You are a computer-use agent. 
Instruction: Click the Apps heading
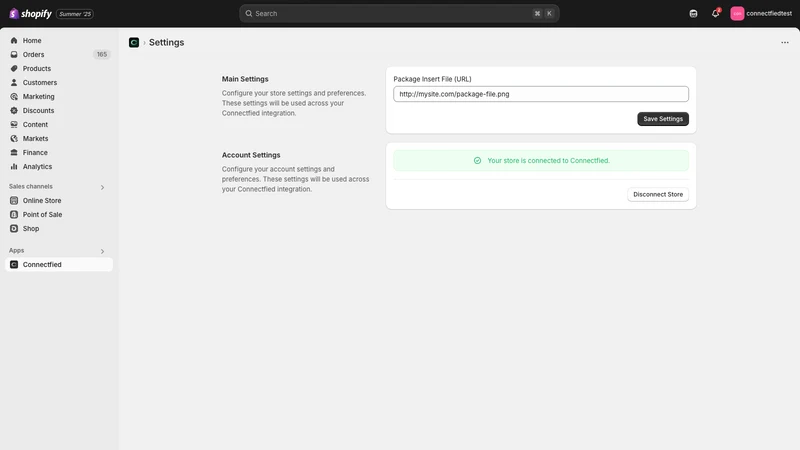[x=16, y=251]
